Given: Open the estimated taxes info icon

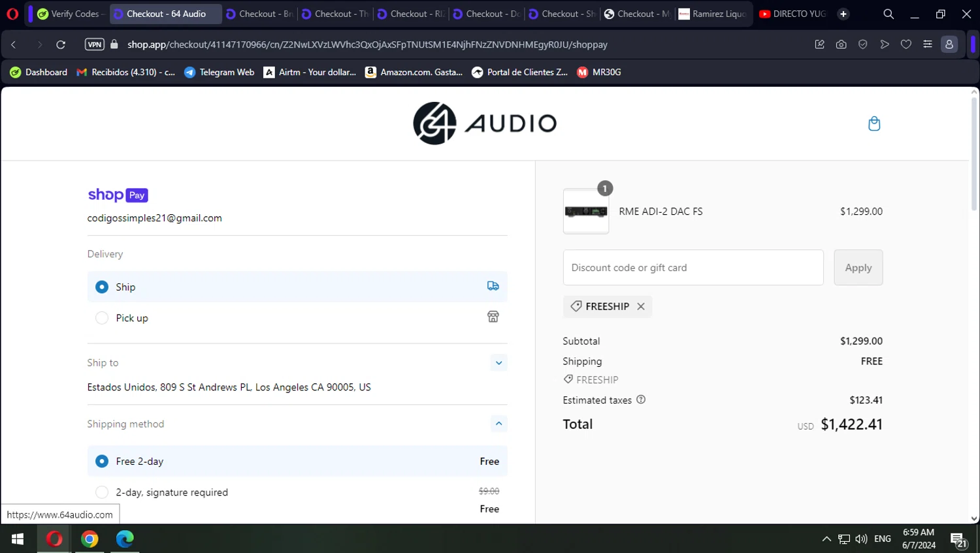Looking at the screenshot, I should pos(641,400).
